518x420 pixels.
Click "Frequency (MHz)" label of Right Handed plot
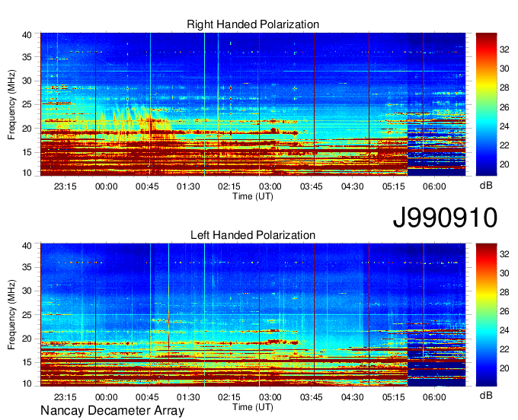[11, 104]
